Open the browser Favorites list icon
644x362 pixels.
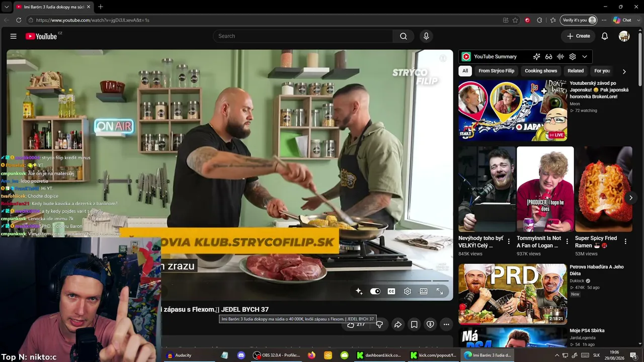553,20
